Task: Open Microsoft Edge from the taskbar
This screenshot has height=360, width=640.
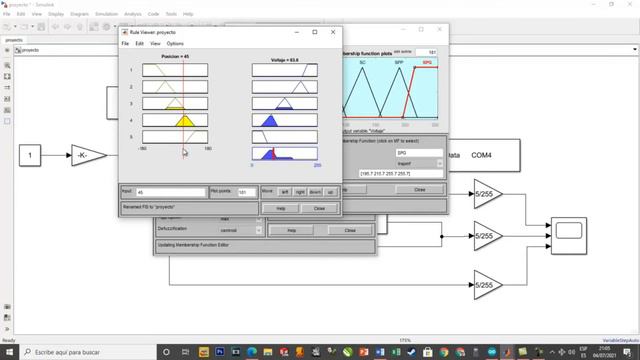Action: pyautogui.click(x=252, y=352)
